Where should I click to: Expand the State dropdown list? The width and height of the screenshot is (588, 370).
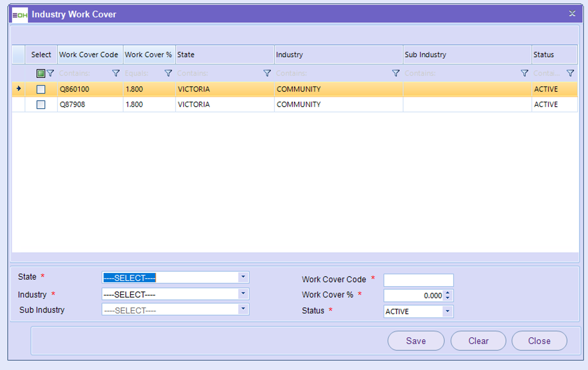pyautogui.click(x=243, y=277)
